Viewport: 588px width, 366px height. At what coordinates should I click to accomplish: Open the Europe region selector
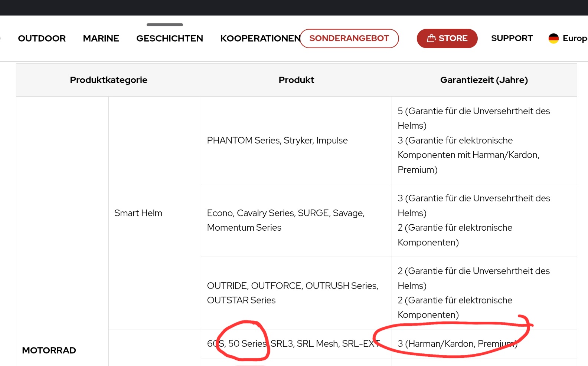pos(568,38)
